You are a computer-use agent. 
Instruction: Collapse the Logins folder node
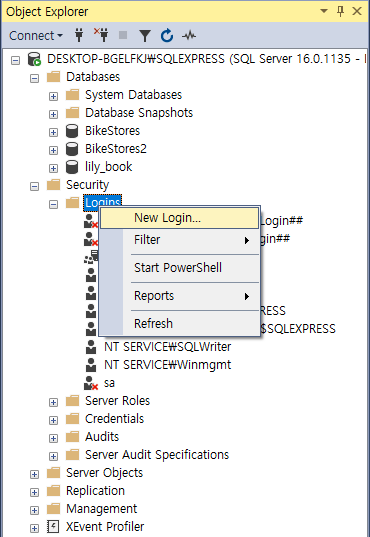(53, 205)
